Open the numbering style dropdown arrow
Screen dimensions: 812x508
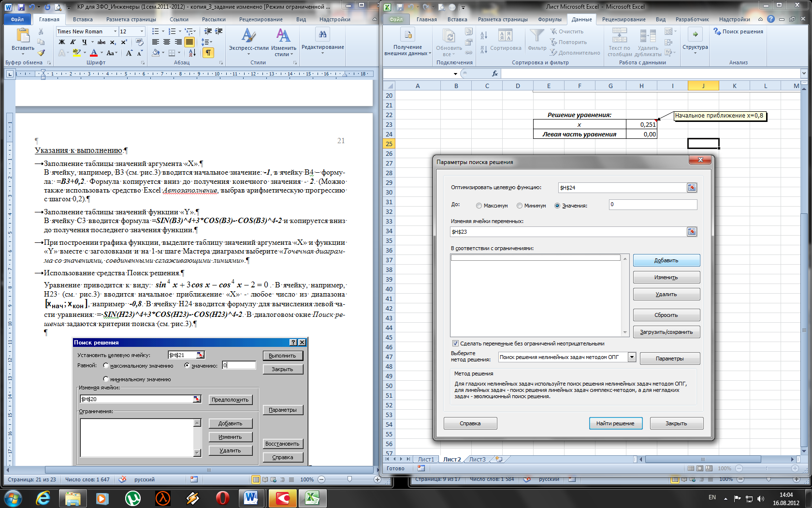point(179,31)
